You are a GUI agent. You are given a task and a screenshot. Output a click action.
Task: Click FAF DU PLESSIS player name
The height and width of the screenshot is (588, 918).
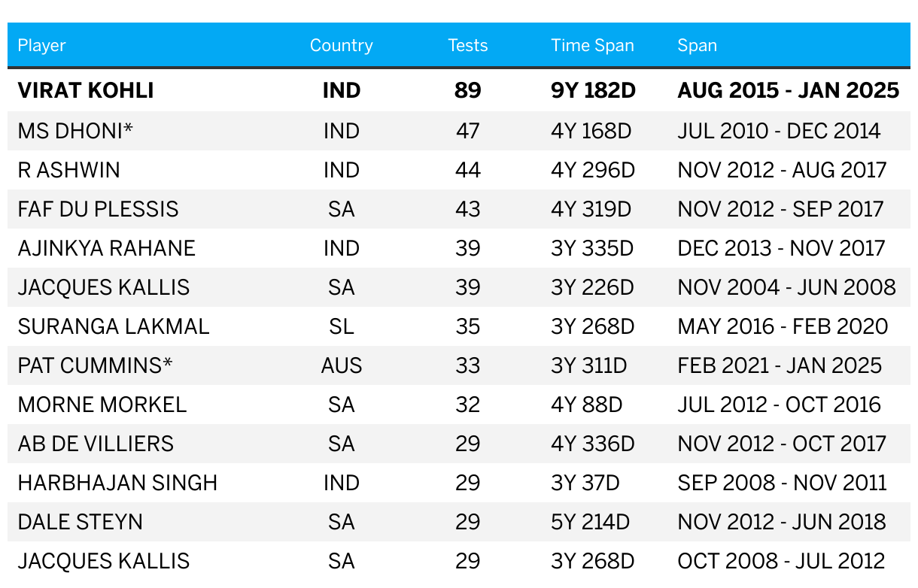tap(99, 209)
